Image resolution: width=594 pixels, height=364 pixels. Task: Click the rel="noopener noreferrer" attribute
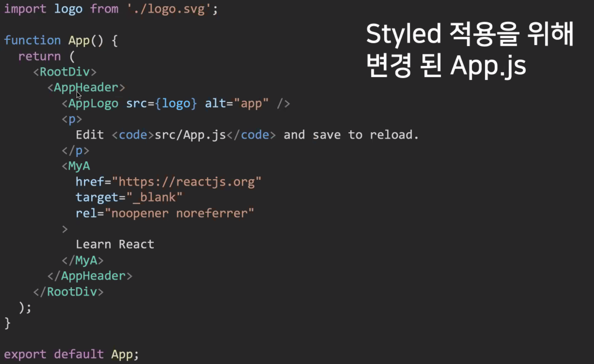point(165,213)
